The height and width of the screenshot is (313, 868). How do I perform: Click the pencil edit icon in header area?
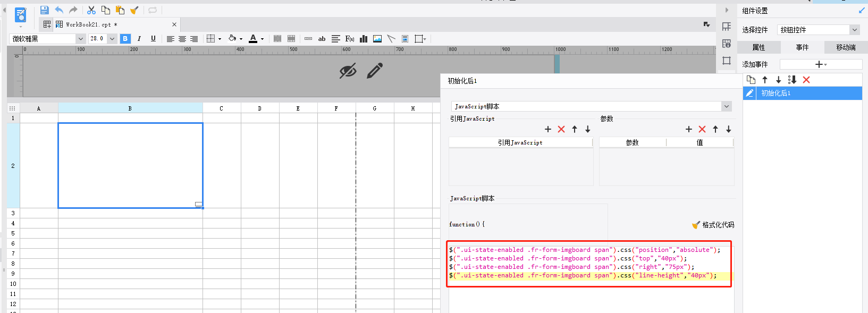[x=375, y=71]
